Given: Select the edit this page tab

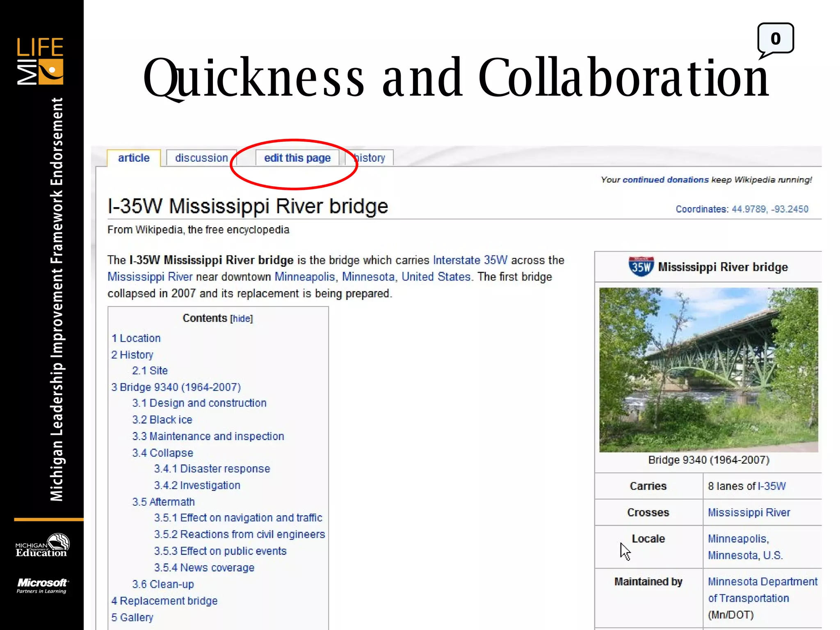Looking at the screenshot, I should (297, 158).
